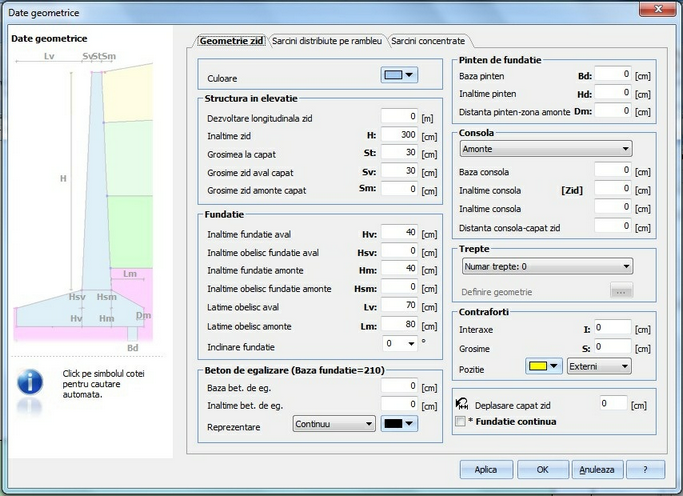This screenshot has height=496, width=683.
Task: Click the blue info icon
Action: 30,382
